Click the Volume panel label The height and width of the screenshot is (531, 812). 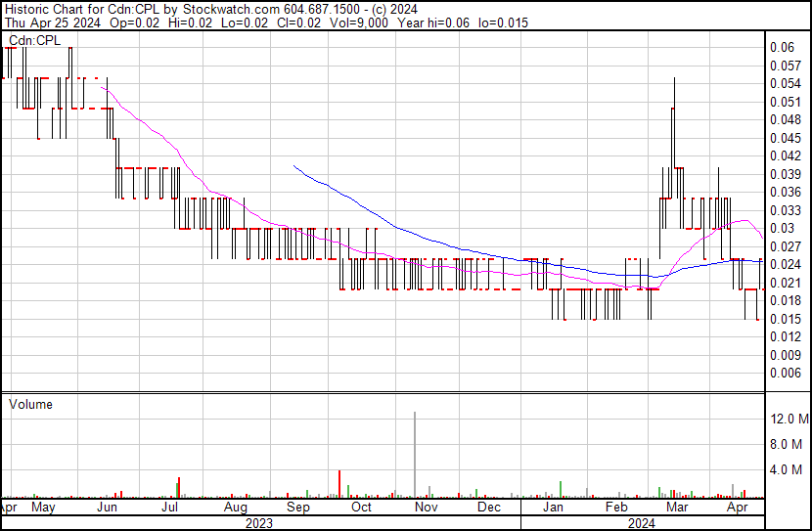click(x=30, y=404)
